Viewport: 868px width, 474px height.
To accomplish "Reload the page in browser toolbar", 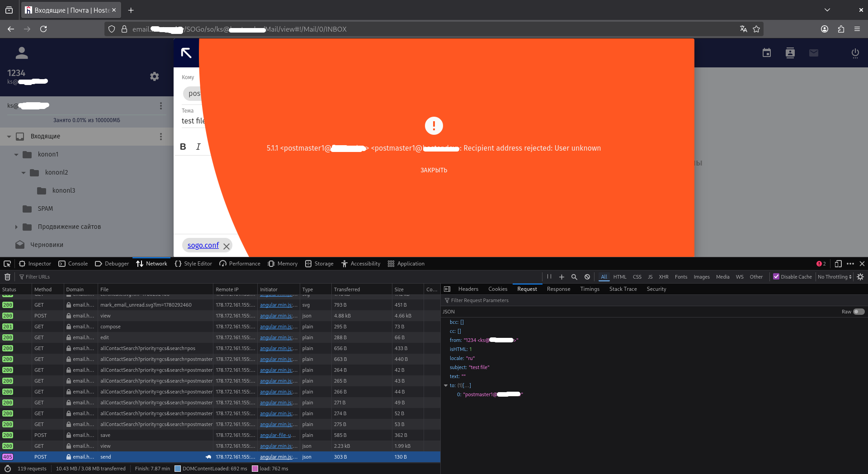I will click(x=43, y=29).
